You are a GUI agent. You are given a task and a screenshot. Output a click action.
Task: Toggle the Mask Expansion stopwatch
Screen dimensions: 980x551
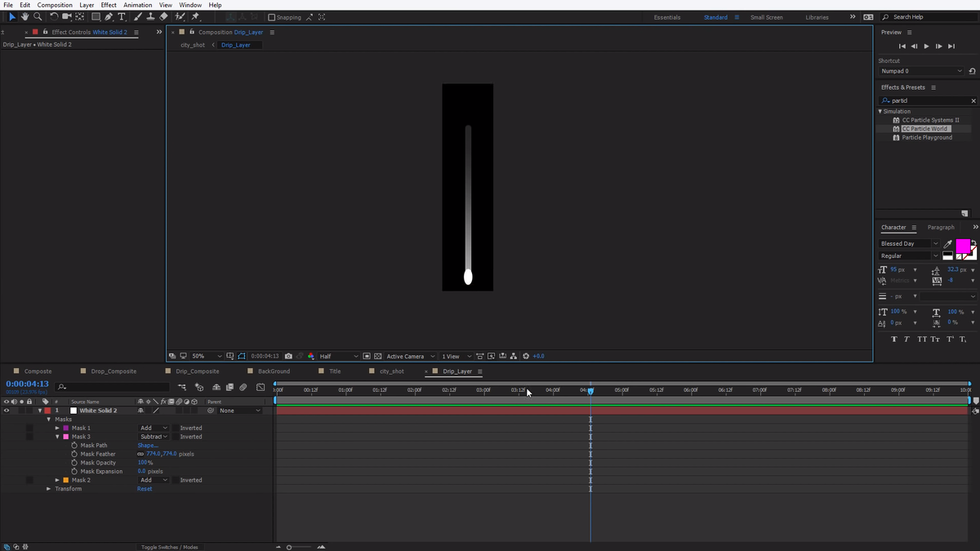click(74, 471)
